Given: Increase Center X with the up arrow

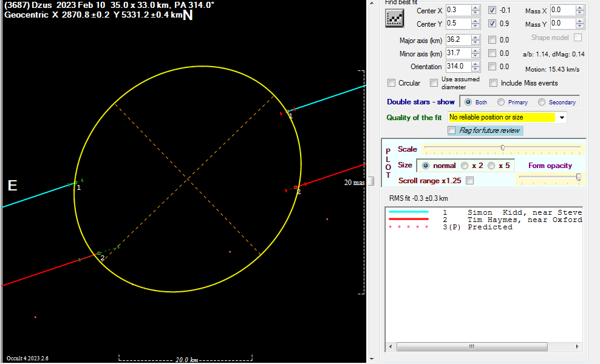Looking at the screenshot, I should click(x=476, y=8).
